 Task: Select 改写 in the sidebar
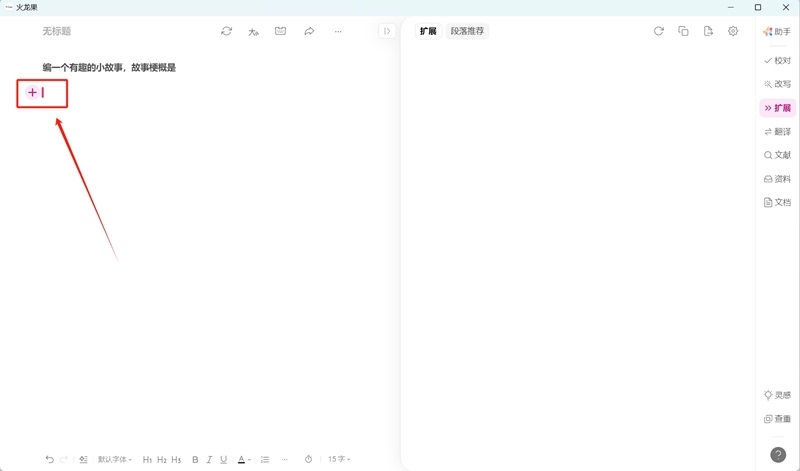(777, 84)
